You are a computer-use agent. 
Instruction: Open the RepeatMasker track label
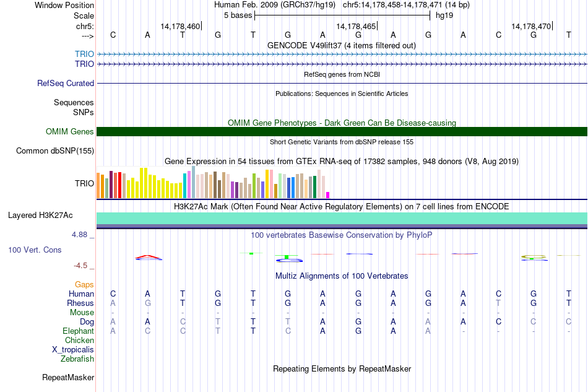[68, 377]
